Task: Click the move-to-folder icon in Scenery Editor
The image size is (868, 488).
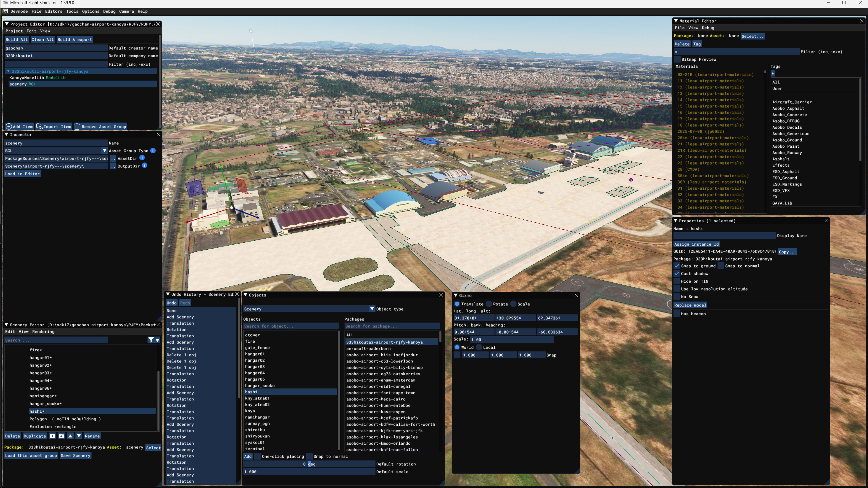Action: [x=61, y=436]
